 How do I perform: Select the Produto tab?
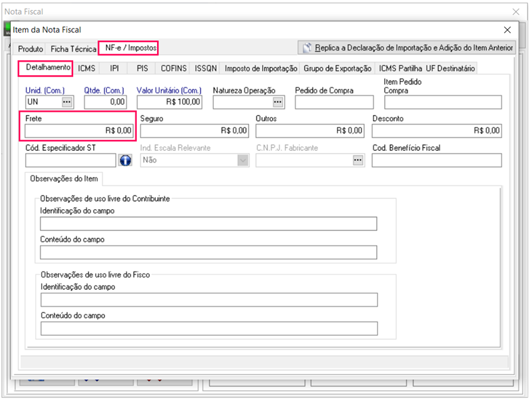pyautogui.click(x=30, y=49)
